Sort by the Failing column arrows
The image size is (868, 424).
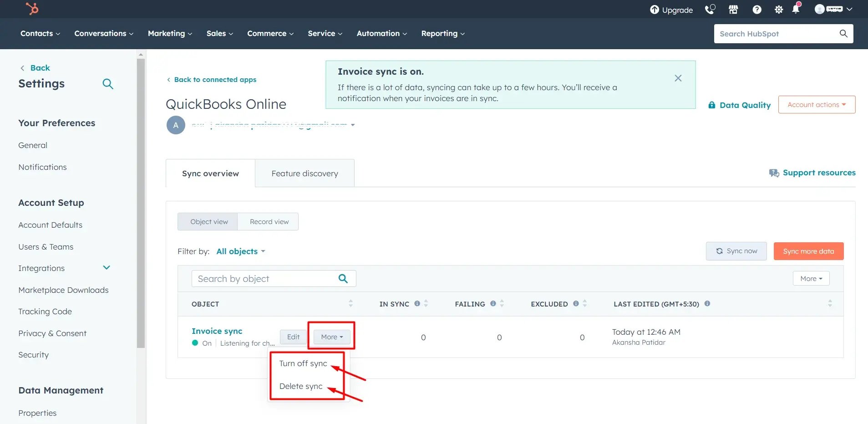point(502,303)
